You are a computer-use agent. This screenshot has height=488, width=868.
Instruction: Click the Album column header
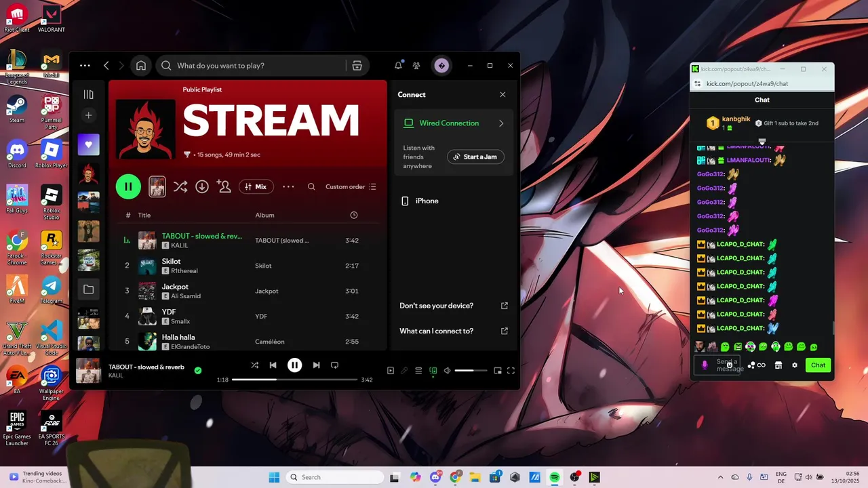[264, 216]
